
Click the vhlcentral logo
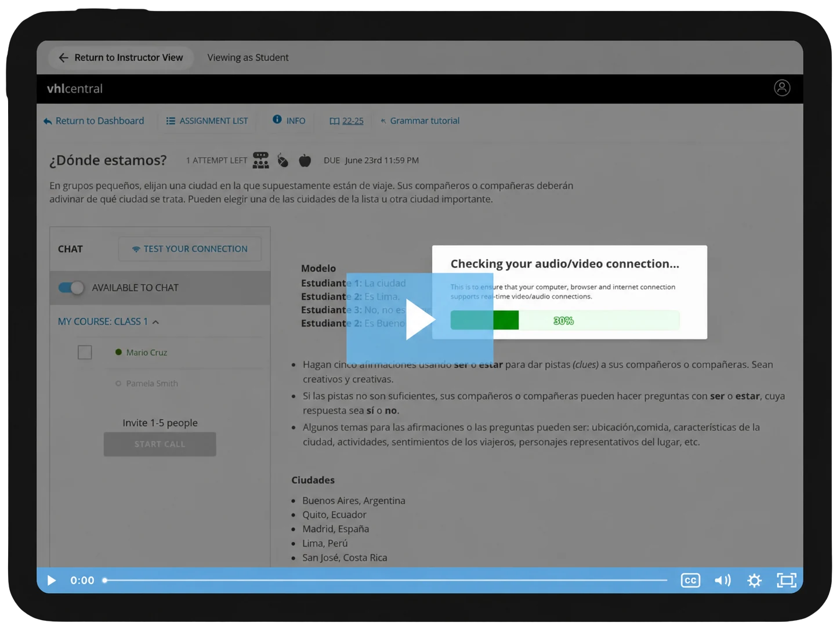pyautogui.click(x=75, y=89)
